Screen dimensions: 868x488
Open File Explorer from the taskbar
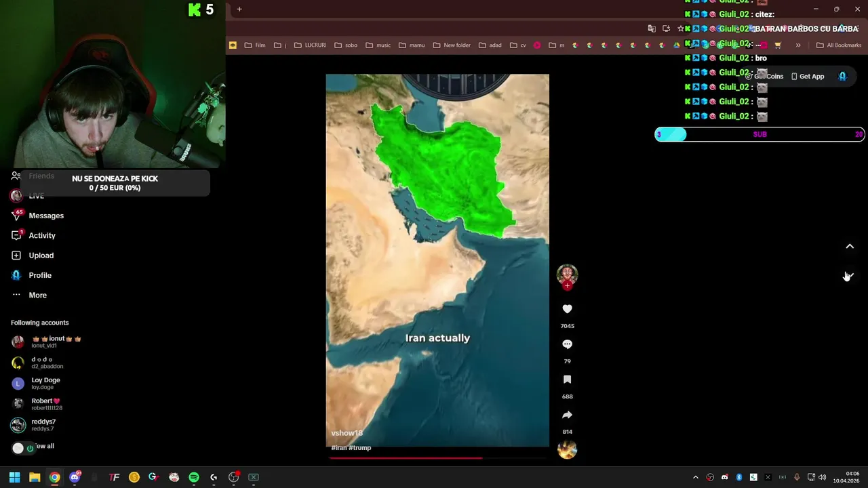click(x=35, y=477)
